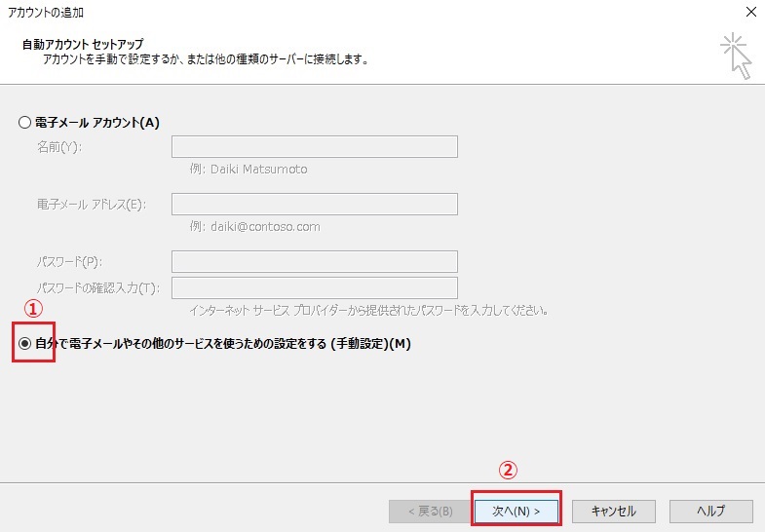
Task: Click the パスワードの確認入力(T): label
Action: 98,288
